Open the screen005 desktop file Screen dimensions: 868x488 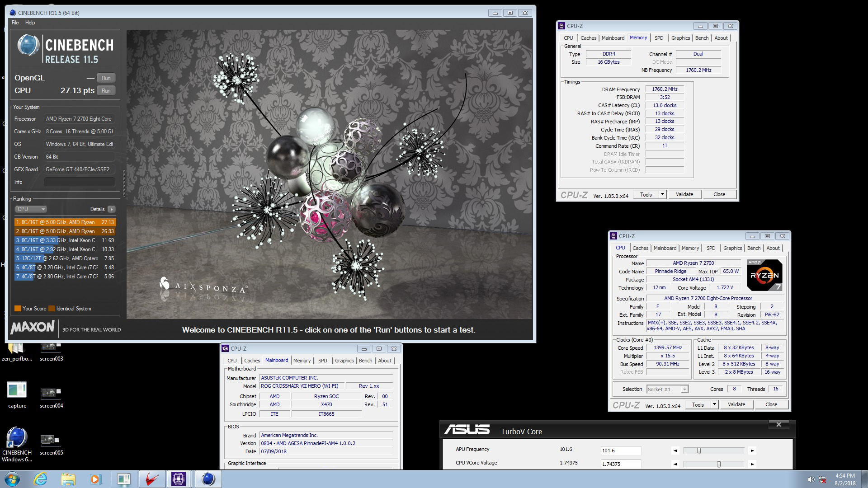click(x=51, y=445)
